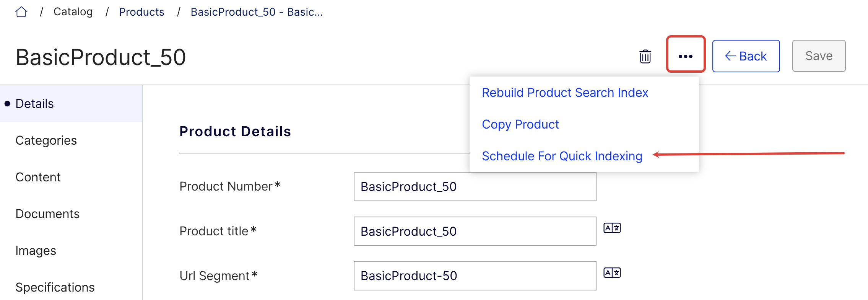The height and width of the screenshot is (300, 868).
Task: Click the trash delete icon
Action: [x=645, y=55]
